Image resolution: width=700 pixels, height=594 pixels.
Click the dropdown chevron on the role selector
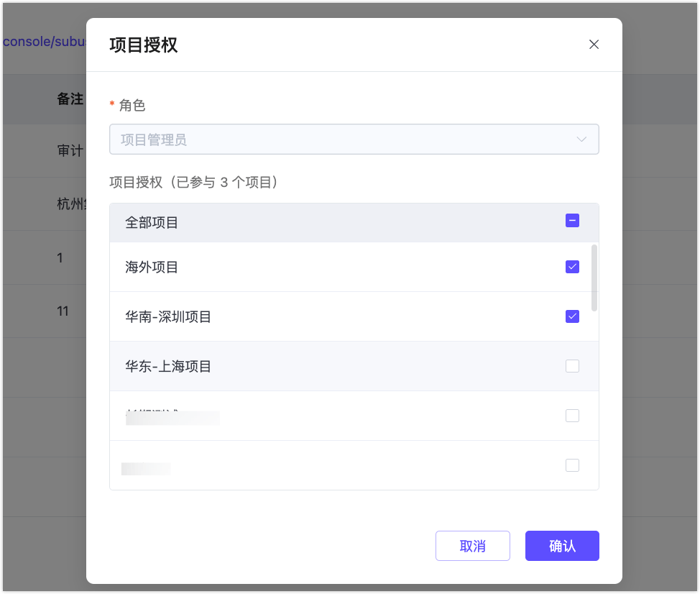coord(581,139)
